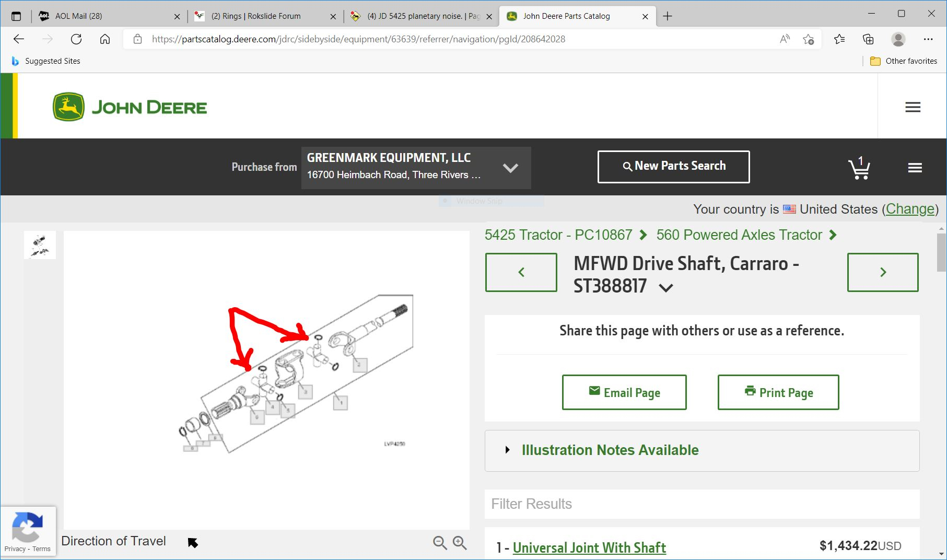Click the read aloud icon in address bar
The height and width of the screenshot is (560, 947).
[x=785, y=39]
